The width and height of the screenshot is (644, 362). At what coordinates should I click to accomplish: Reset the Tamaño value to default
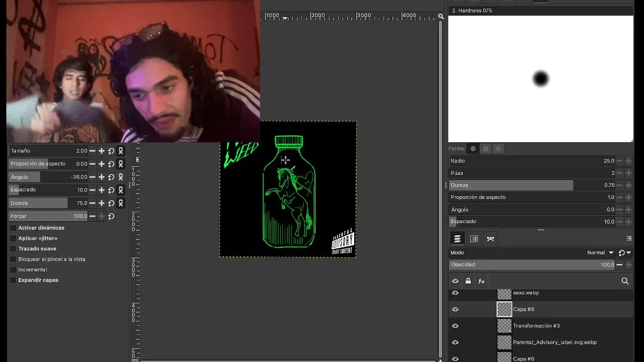coord(111,151)
